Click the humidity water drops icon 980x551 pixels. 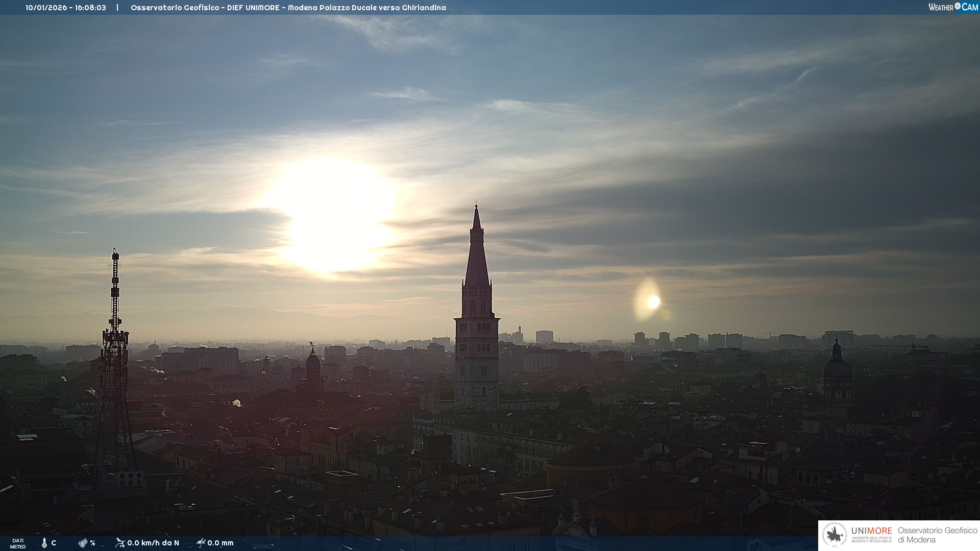[x=83, y=543]
